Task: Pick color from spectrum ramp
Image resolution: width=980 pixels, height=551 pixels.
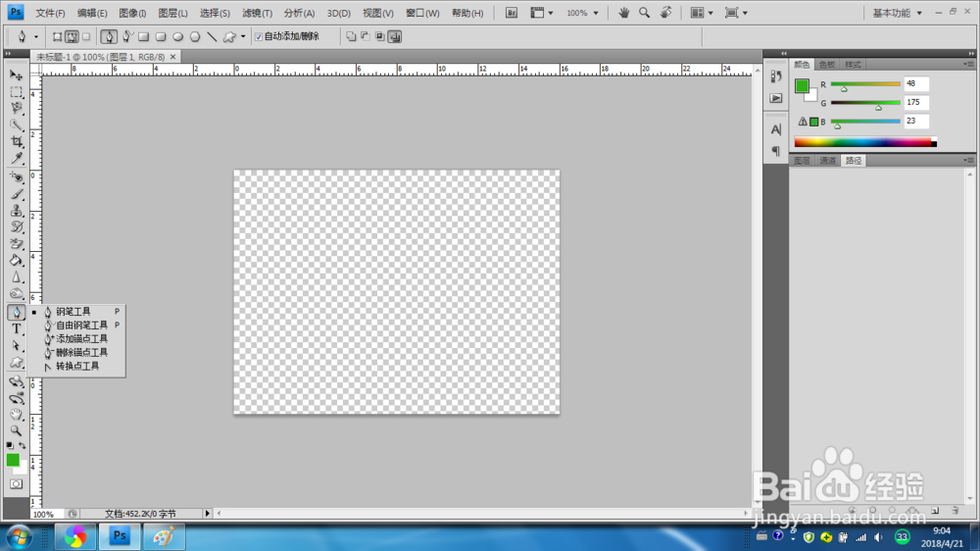Action: click(x=865, y=142)
